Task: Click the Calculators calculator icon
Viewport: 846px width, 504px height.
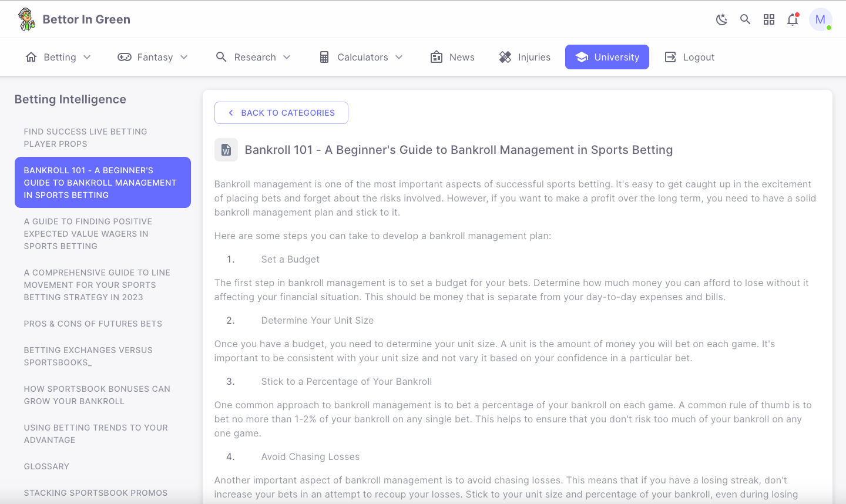Action: tap(324, 57)
